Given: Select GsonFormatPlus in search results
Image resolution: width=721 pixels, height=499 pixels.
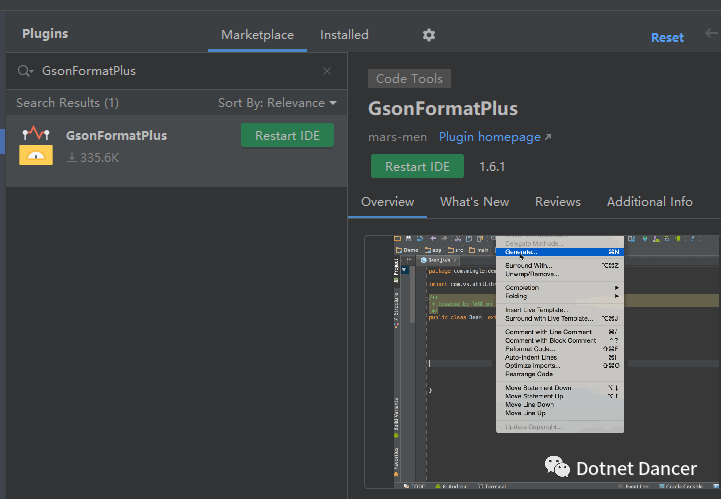Looking at the screenshot, I should 177,151.
